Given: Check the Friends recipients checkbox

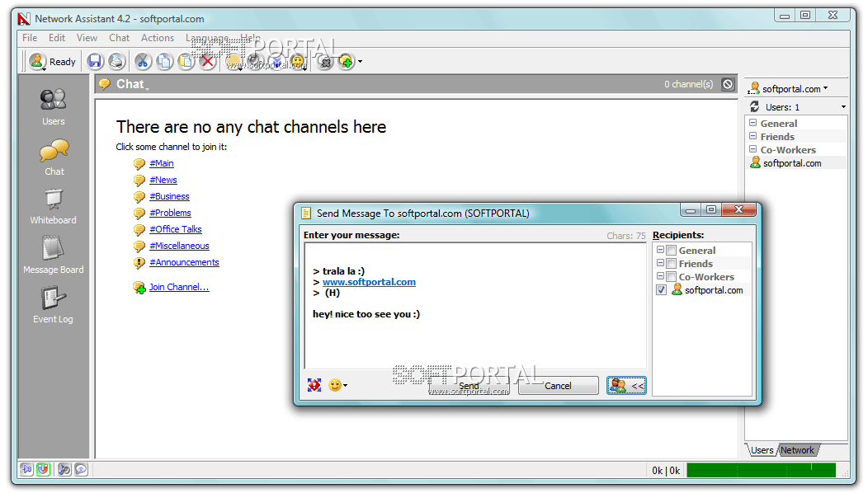Looking at the screenshot, I should pos(671,263).
